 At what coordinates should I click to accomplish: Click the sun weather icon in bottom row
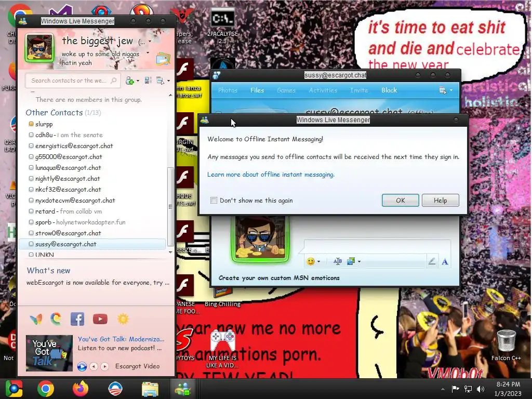pos(123,319)
